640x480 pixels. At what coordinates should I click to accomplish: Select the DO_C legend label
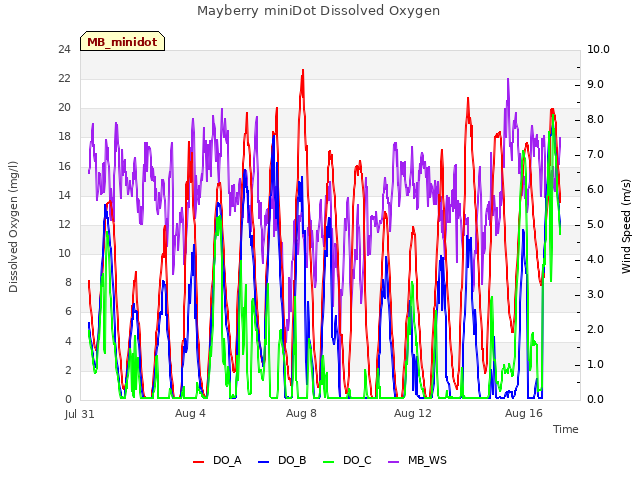click(x=357, y=461)
